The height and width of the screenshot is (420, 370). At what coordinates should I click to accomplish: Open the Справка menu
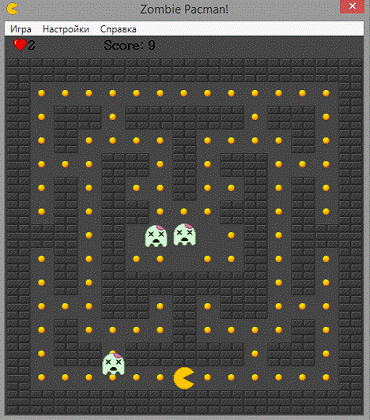pyautogui.click(x=118, y=29)
